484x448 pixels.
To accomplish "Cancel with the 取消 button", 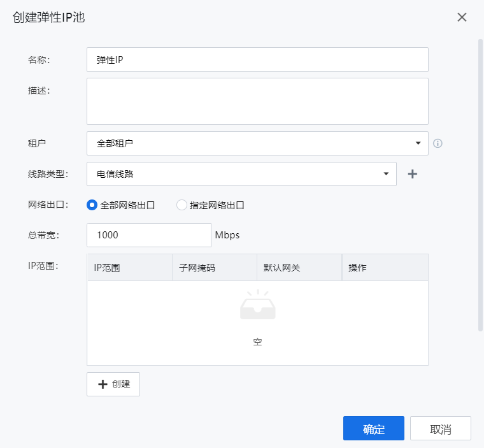I will point(441,428).
